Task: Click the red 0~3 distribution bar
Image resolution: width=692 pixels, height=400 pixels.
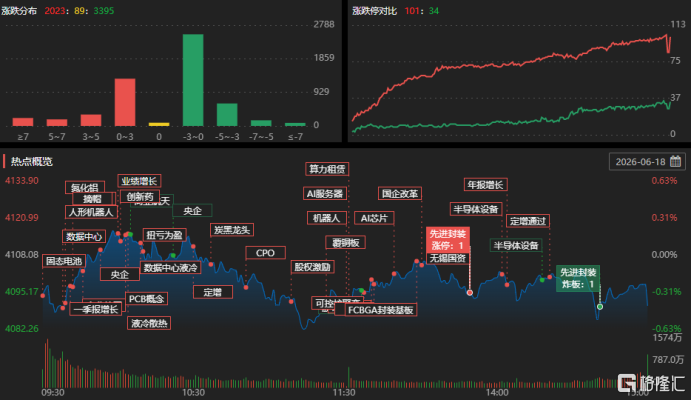Action: point(125,102)
